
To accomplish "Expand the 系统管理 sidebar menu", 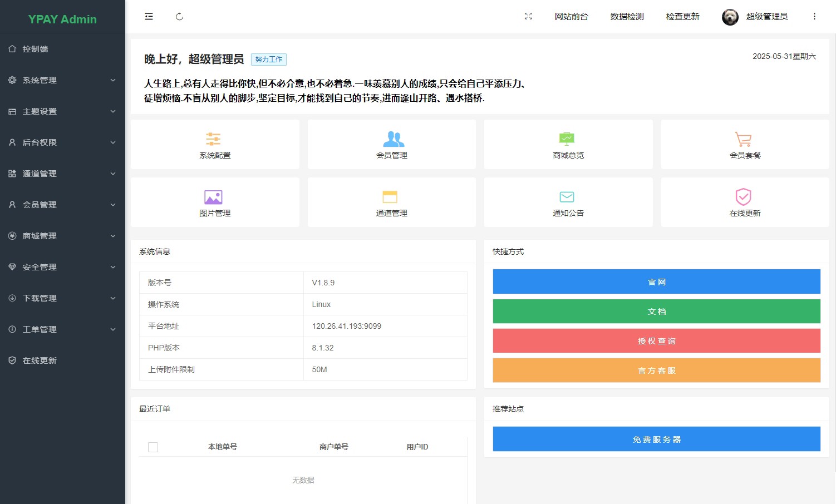I will pyautogui.click(x=62, y=80).
